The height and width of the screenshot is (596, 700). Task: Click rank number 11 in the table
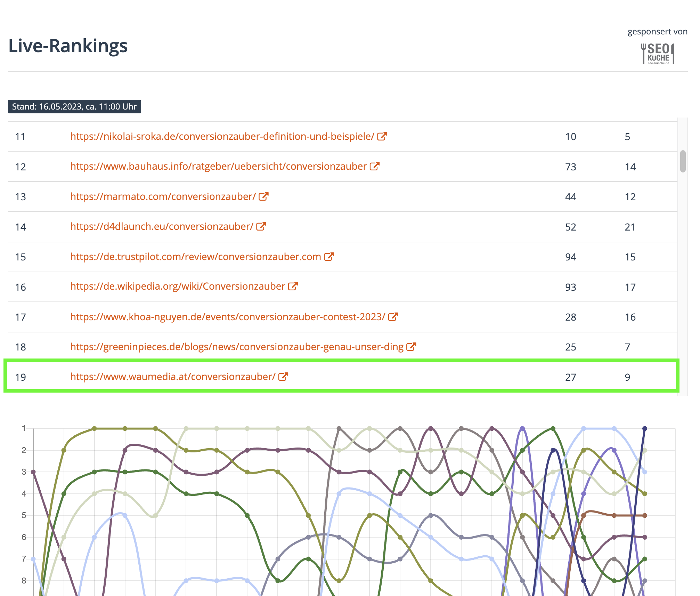pyautogui.click(x=21, y=137)
